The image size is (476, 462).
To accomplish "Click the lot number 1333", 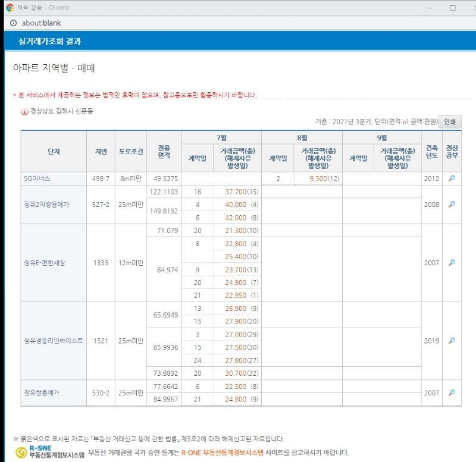I will (101, 263).
